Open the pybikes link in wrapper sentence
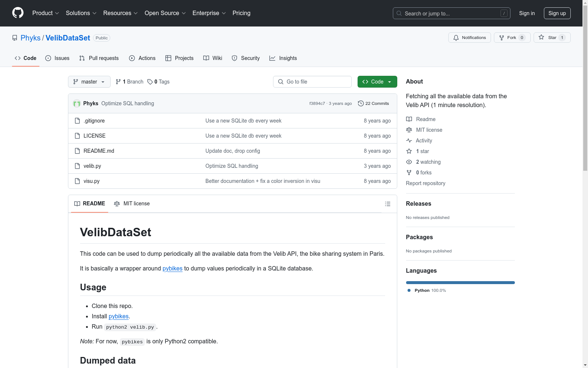 click(172, 268)
